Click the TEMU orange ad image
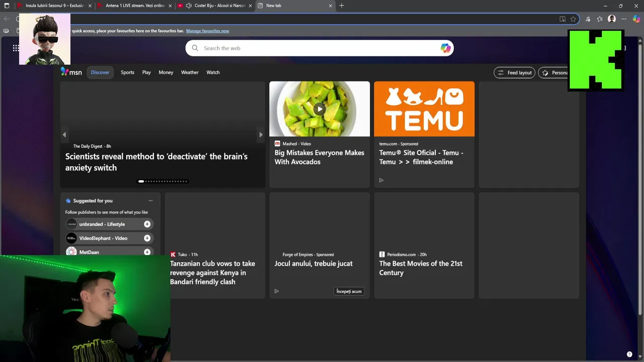This screenshot has height=362, width=644. [424, 109]
